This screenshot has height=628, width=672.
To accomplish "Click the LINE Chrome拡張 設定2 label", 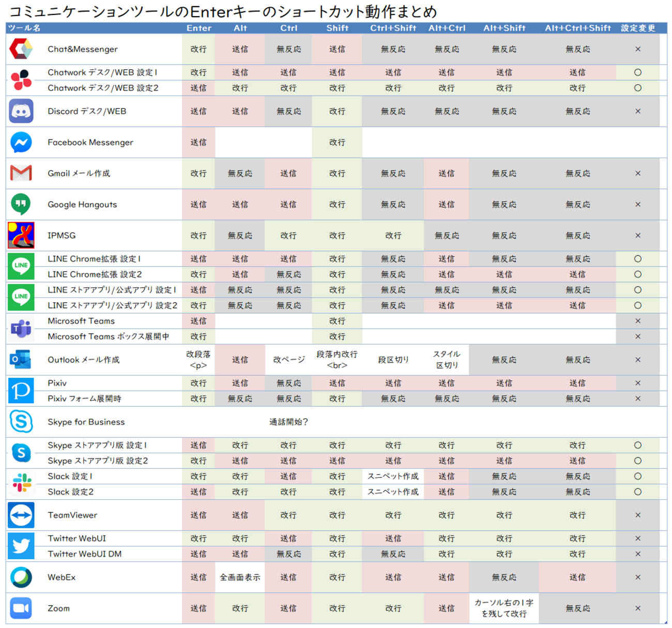I will pos(95,274).
